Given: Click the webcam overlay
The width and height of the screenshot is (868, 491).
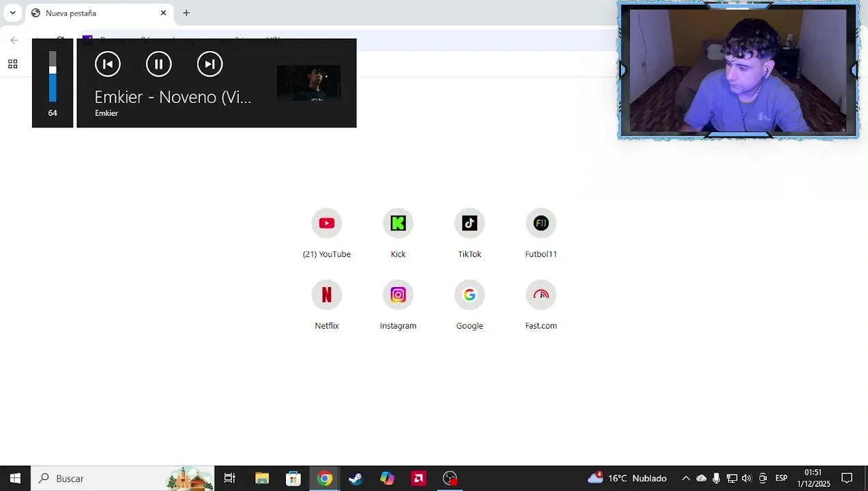Looking at the screenshot, I should [x=738, y=70].
